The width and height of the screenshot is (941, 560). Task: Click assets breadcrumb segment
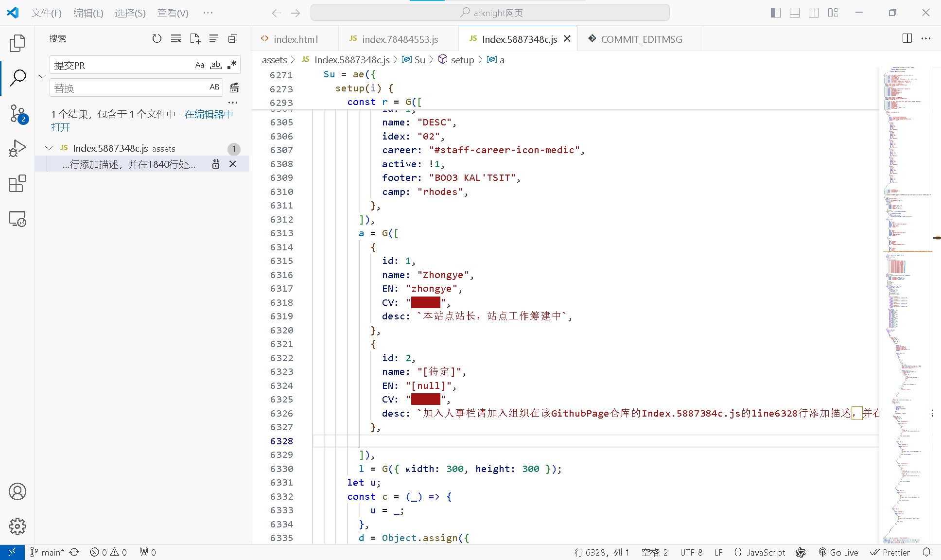(x=274, y=60)
